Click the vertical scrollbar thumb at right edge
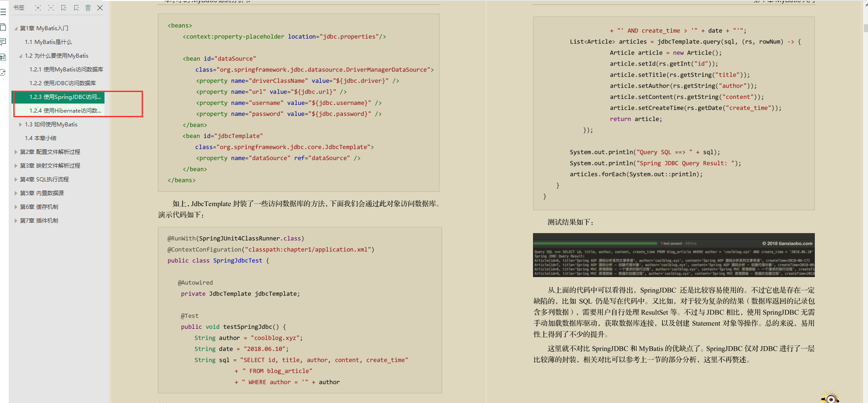The image size is (868, 403). 866,28
